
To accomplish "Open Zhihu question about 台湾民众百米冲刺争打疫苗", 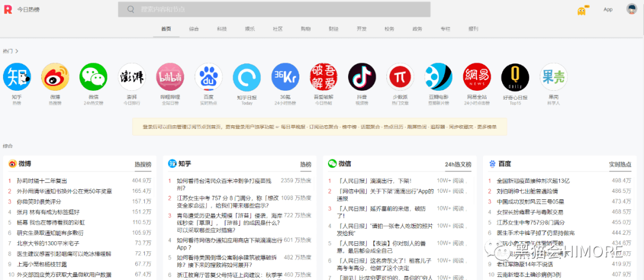I will (224, 184).
